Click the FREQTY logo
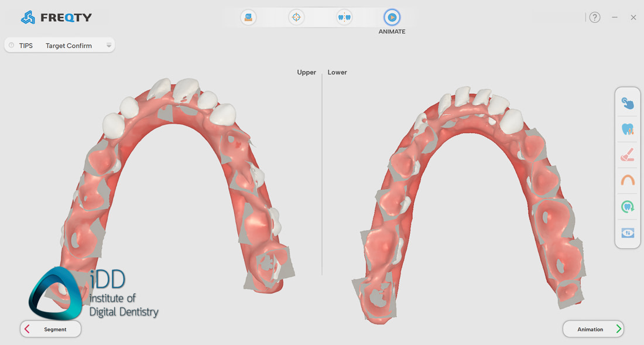 pos(57,18)
